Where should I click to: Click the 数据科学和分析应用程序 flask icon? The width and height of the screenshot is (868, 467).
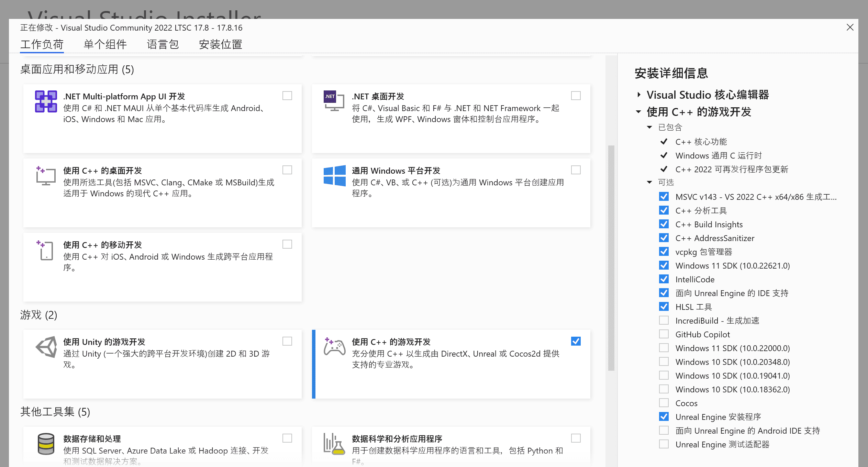click(x=334, y=444)
